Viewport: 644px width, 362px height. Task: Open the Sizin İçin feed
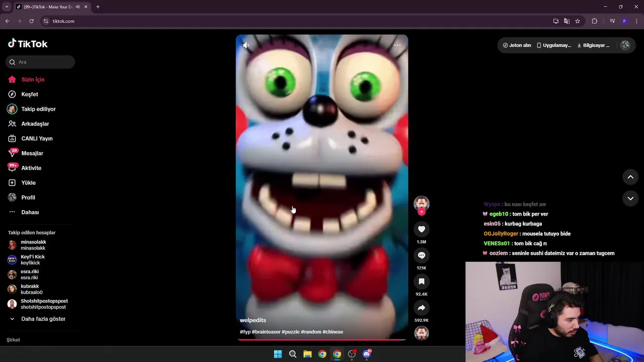(33, 79)
